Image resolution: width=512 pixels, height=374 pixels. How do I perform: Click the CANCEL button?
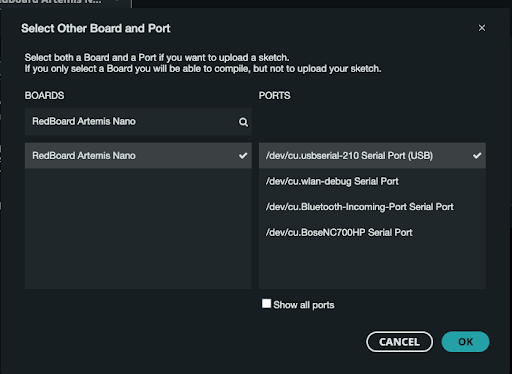(399, 342)
